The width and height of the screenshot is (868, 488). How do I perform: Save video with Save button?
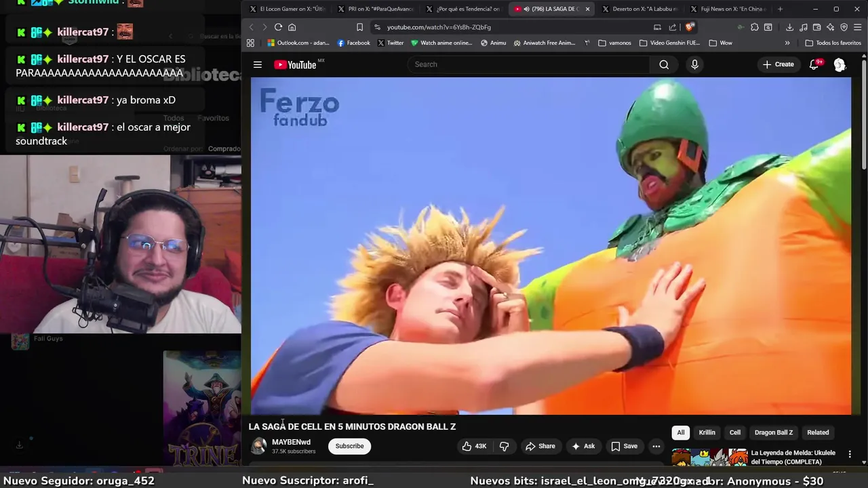pos(625,446)
